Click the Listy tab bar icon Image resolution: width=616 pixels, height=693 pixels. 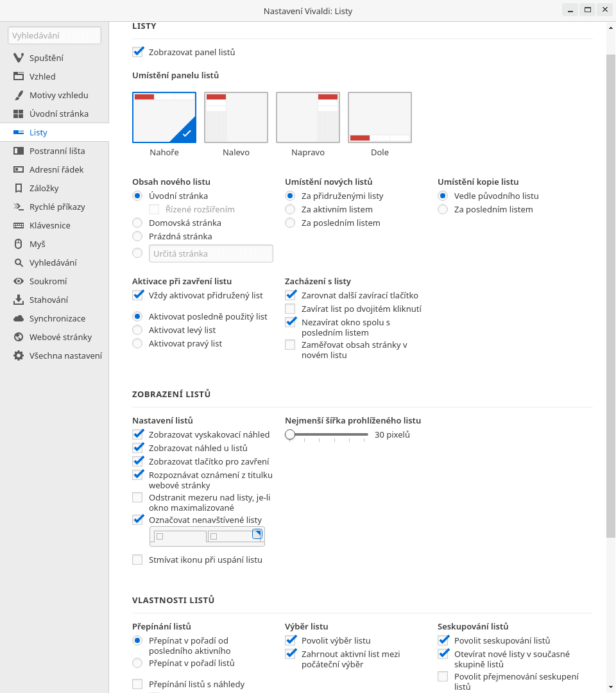[x=18, y=132]
